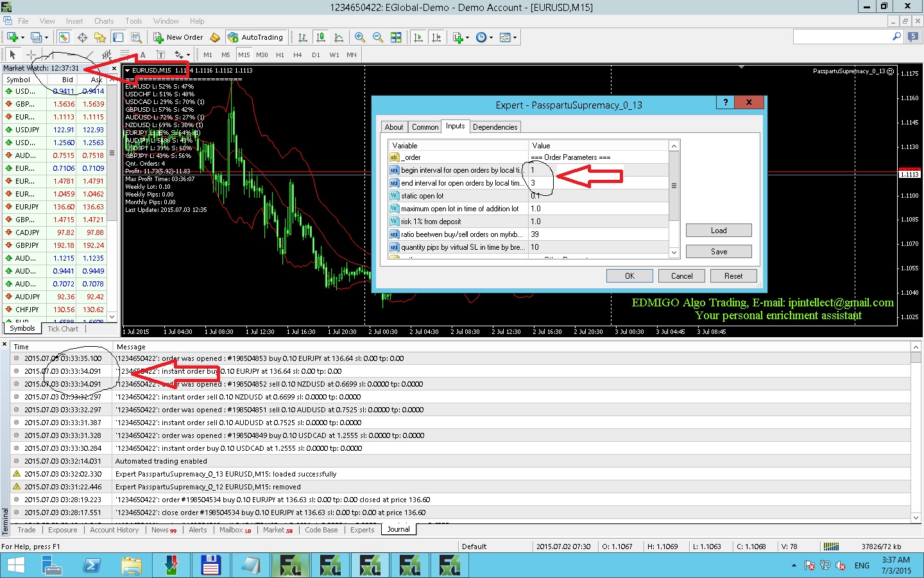Open the tile windows icon
This screenshot has height=578, width=924.
(396, 37)
